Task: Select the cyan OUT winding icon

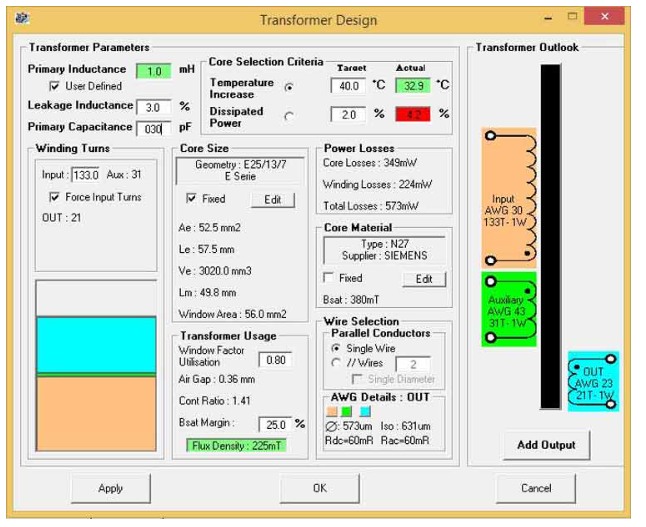Action: click(x=593, y=381)
